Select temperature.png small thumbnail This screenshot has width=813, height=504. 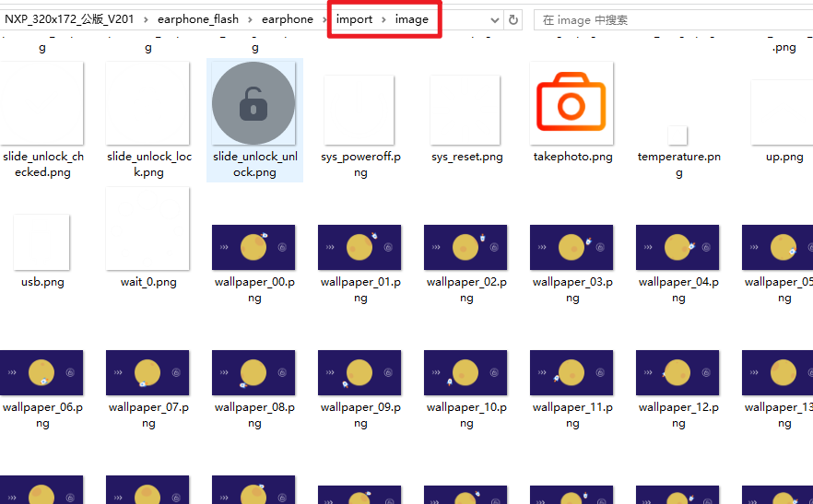point(677,135)
